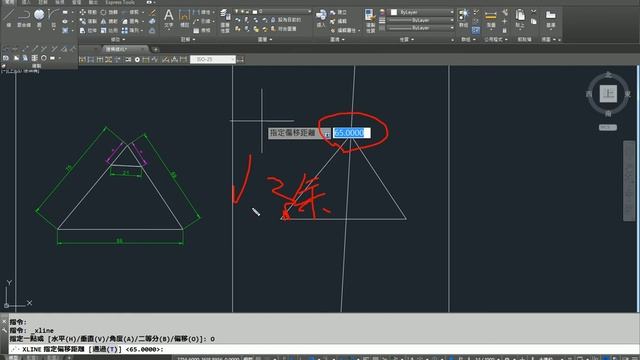This screenshot has height=360, width=640.
Task: Expand the Groups panel
Action: point(468,40)
